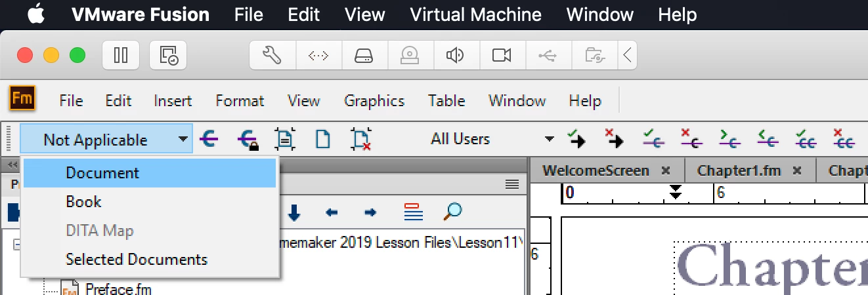
Task: Show next edit green arrow icon
Action: pos(730,138)
